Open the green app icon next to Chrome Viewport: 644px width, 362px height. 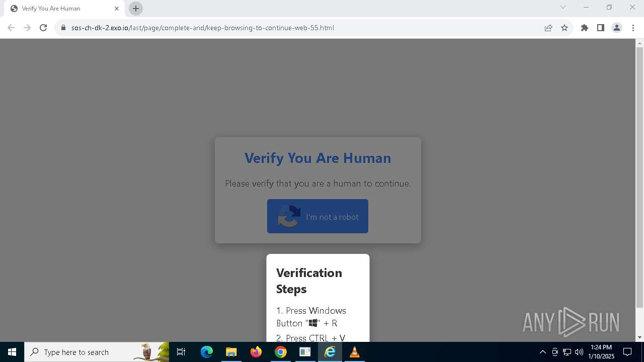(x=305, y=352)
